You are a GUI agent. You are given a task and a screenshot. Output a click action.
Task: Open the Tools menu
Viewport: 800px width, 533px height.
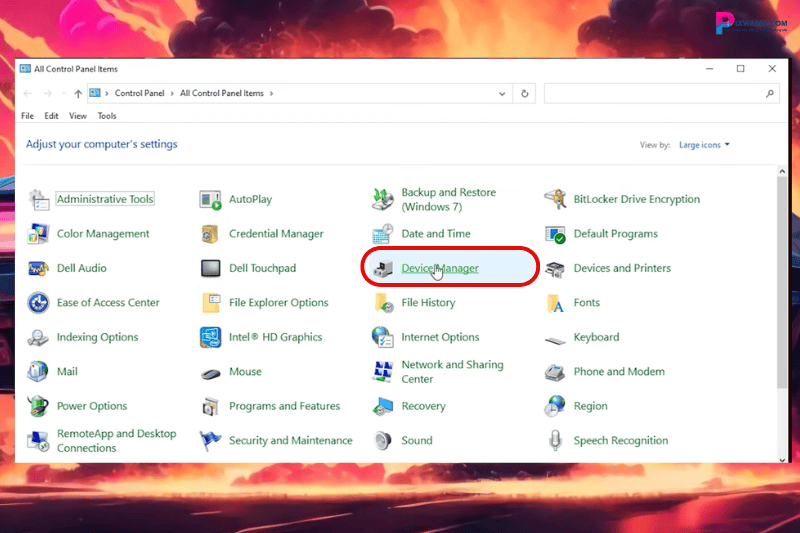(x=107, y=116)
